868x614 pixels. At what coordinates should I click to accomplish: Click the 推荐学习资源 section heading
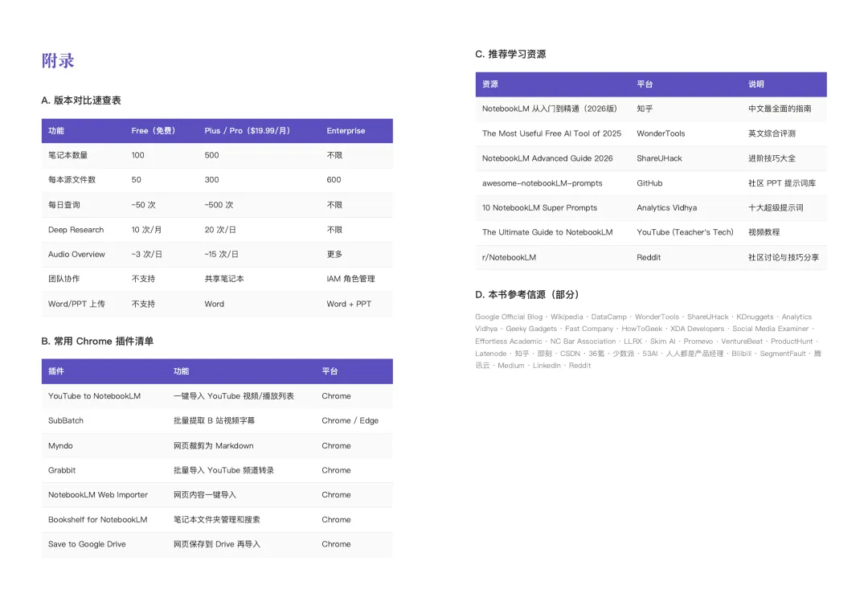(513, 54)
